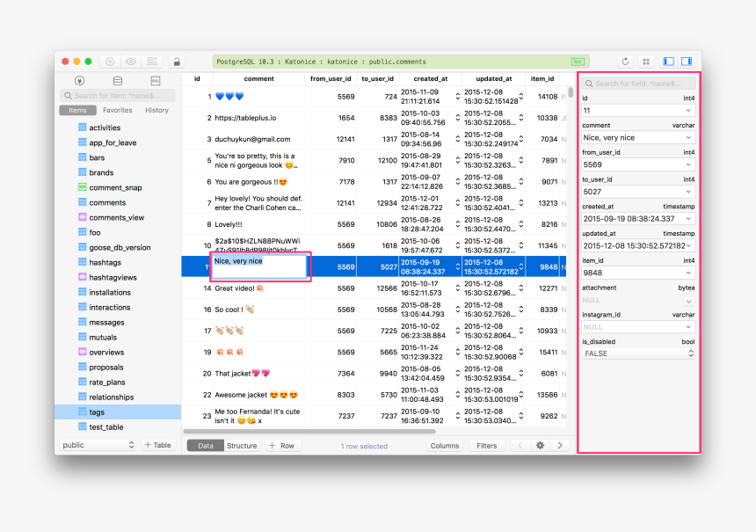
Task: Open the public schema dropdown
Action: (x=98, y=446)
